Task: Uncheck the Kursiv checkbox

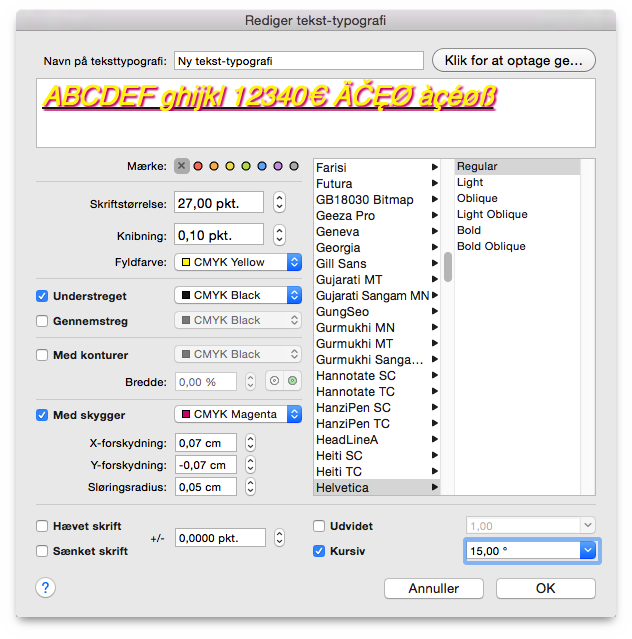Action: pyautogui.click(x=319, y=551)
